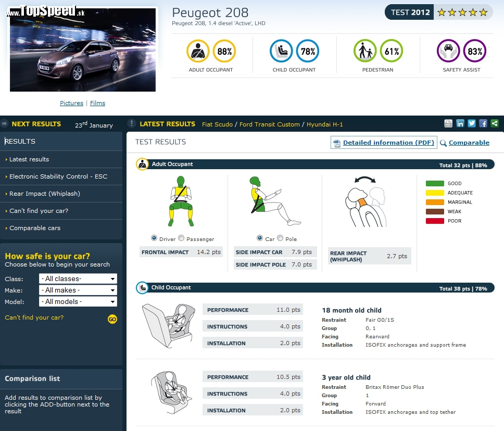
Task: Select the Driver radio button
Action: [154, 238]
